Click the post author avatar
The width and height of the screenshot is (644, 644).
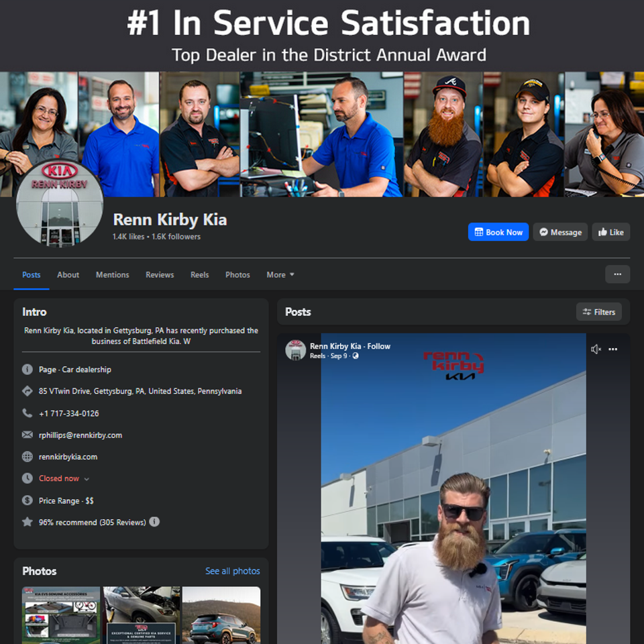[x=296, y=350]
